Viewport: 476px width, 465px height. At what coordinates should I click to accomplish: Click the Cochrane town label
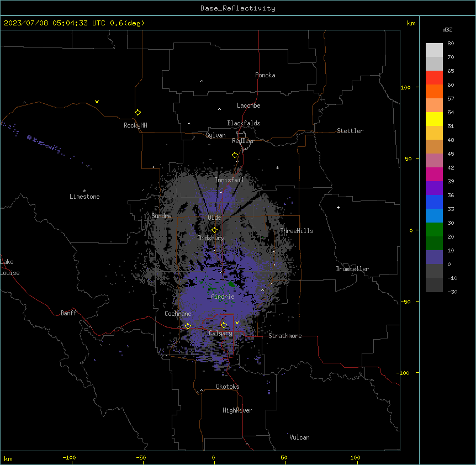[x=178, y=314]
